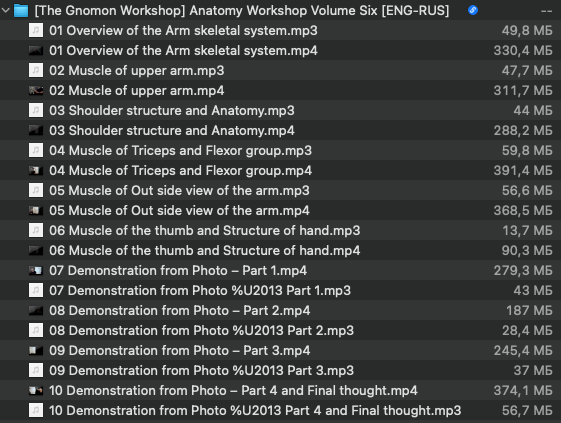
Task: Click the 374,1 МБ size of 10 Demonstration mp4
Action: 523,390
